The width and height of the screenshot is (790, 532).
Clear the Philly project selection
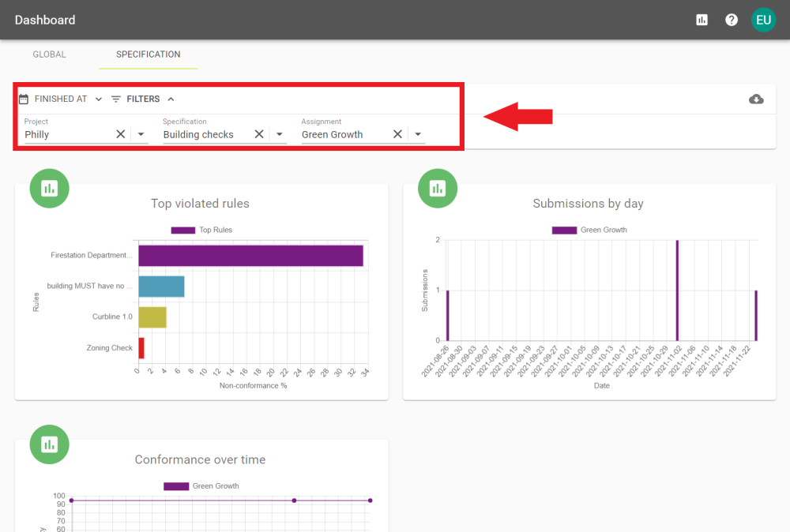tap(121, 134)
